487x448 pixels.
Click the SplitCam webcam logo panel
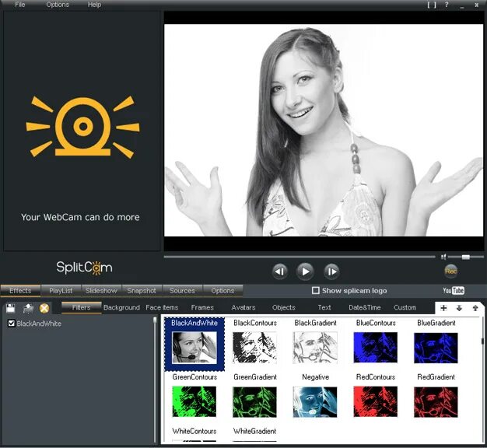click(x=82, y=131)
